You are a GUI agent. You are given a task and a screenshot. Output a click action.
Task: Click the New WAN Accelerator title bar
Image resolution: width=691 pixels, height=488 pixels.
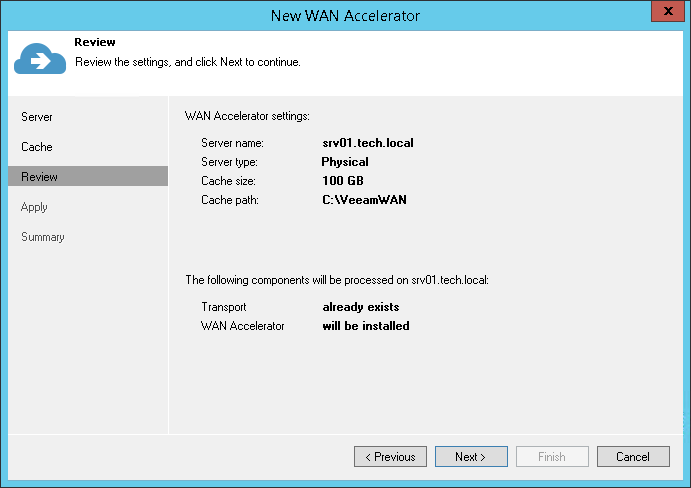[345, 15]
